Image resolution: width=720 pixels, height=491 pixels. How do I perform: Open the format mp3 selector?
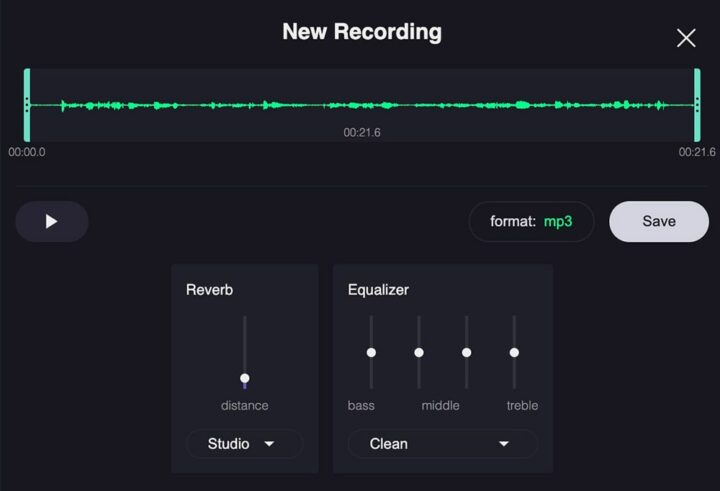click(x=531, y=222)
